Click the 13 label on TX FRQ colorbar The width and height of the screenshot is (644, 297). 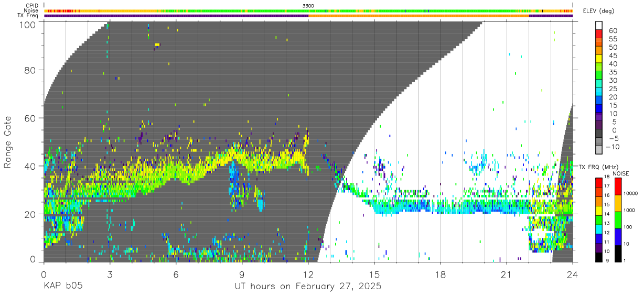click(x=607, y=223)
